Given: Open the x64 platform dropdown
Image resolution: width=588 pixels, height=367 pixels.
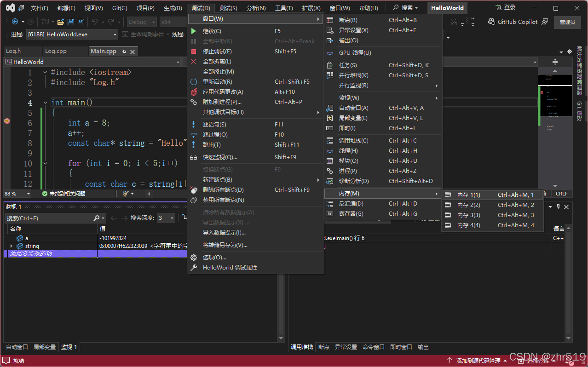Looking at the screenshot, I should 173,22.
